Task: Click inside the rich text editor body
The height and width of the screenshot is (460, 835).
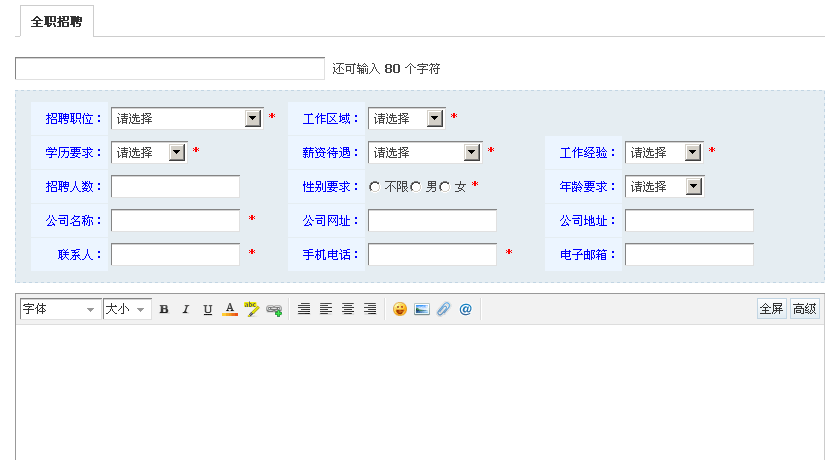Action: pyautogui.click(x=420, y=392)
